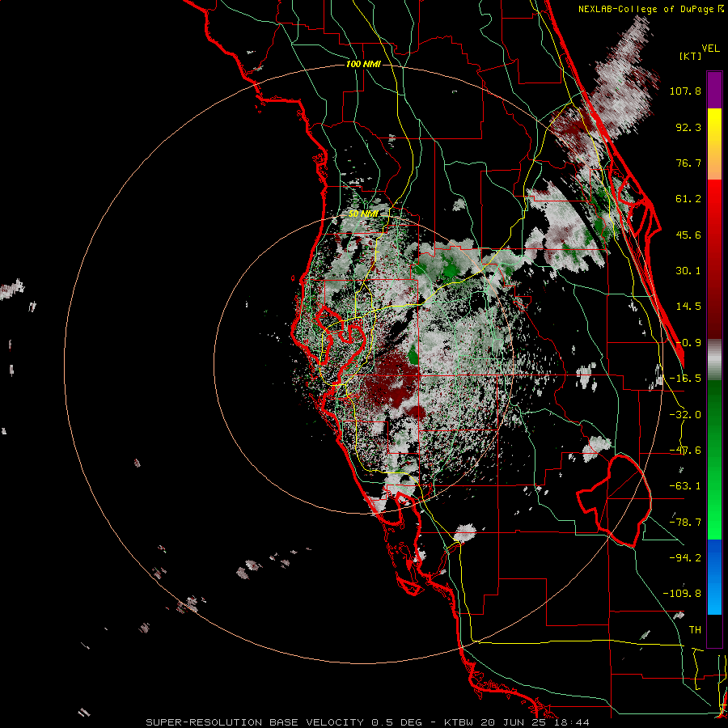Select the -16.5 velocity scale value
The height and width of the screenshot is (728, 728).
coord(685,379)
